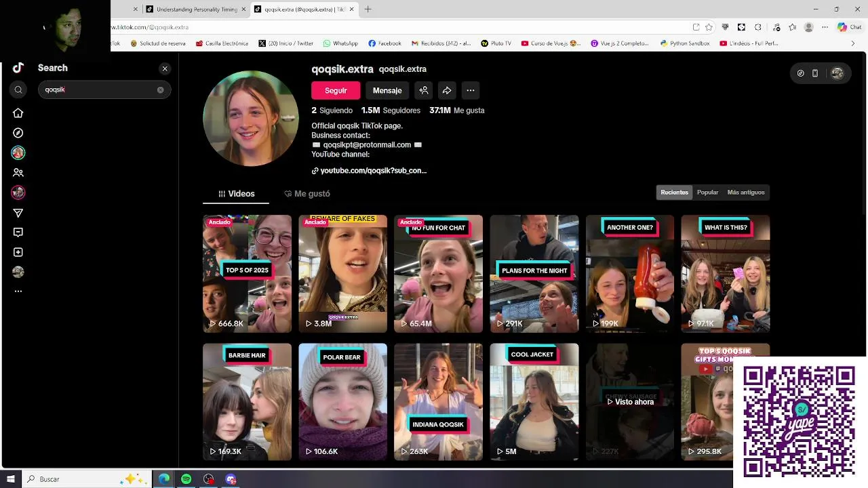
Task: Click the qoqsik.extra profile picture
Action: point(251,118)
